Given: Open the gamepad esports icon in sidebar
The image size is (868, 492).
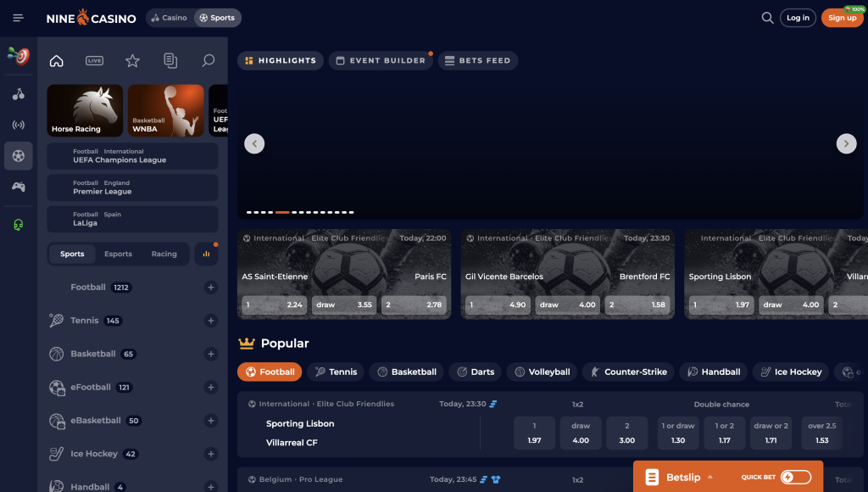Looking at the screenshot, I should point(19,187).
